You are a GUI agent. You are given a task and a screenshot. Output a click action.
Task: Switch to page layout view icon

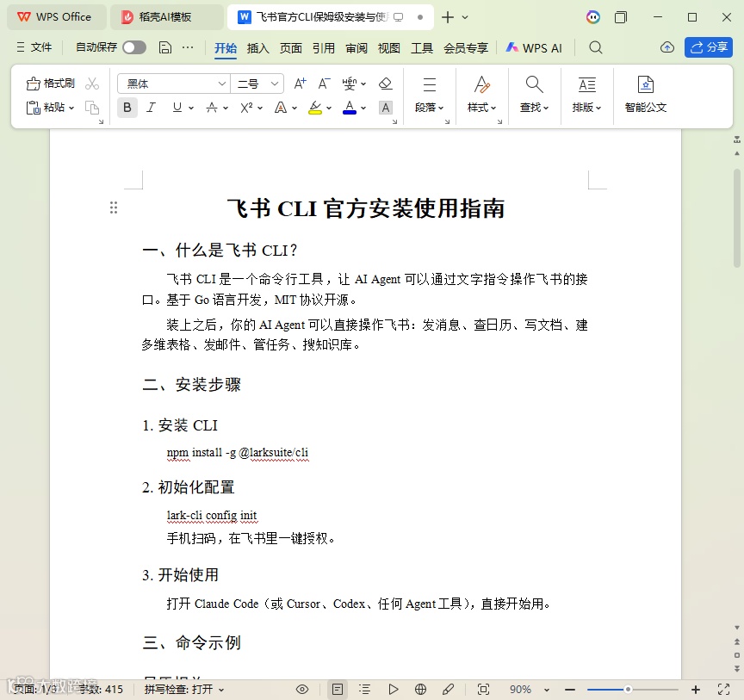[338, 689]
